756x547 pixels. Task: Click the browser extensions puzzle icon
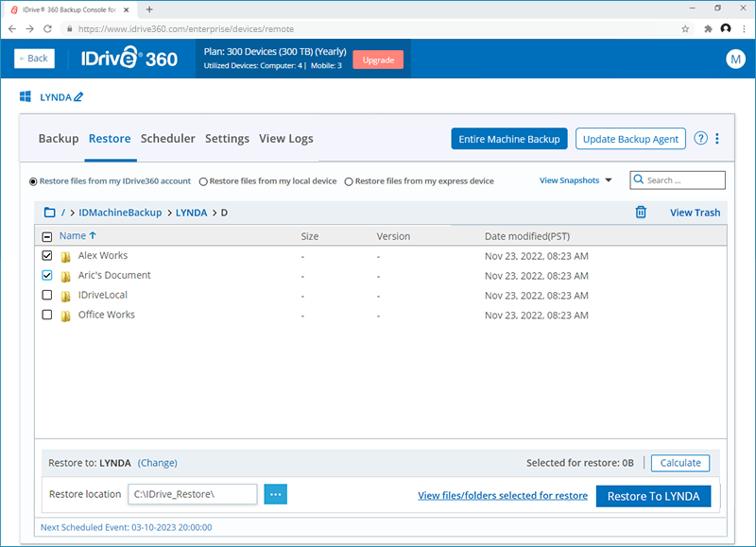[708, 29]
